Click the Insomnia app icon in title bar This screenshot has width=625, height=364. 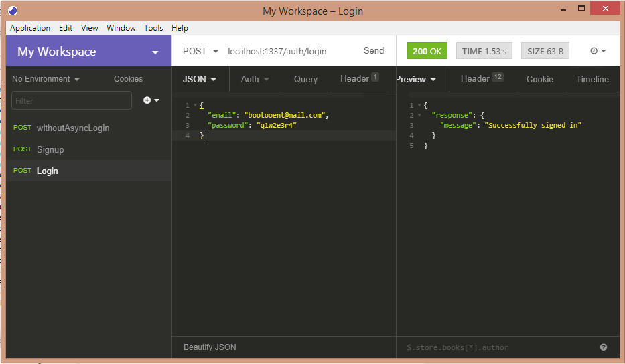click(13, 11)
